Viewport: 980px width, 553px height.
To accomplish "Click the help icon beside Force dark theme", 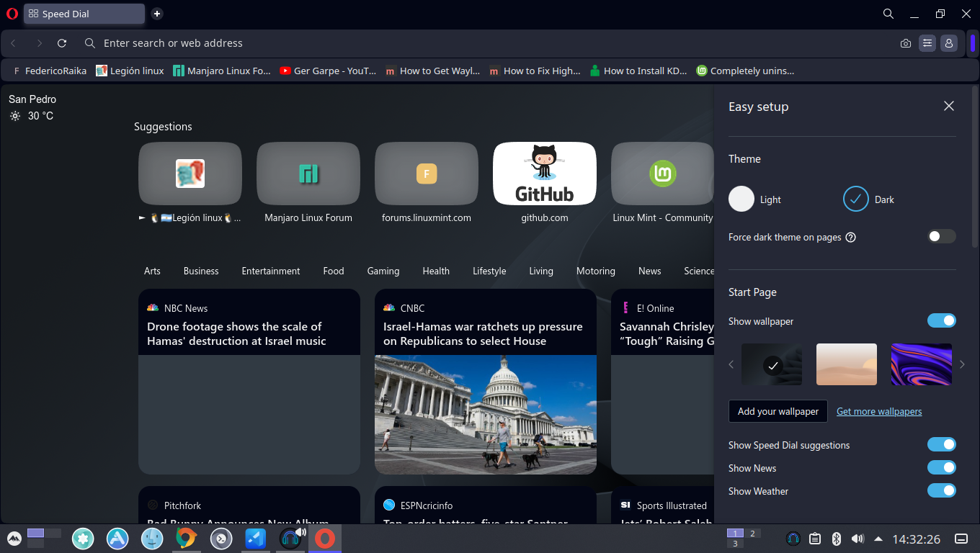I will click(850, 237).
